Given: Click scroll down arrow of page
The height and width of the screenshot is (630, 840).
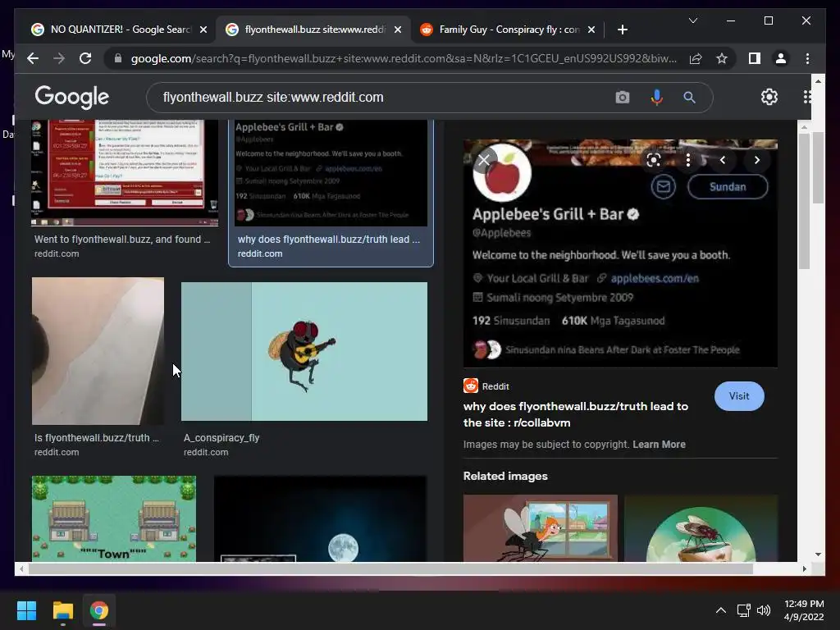Looking at the screenshot, I should click(x=818, y=555).
